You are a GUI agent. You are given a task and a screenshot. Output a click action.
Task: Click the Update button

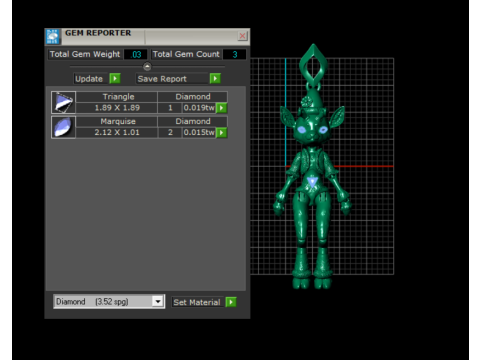(x=91, y=79)
